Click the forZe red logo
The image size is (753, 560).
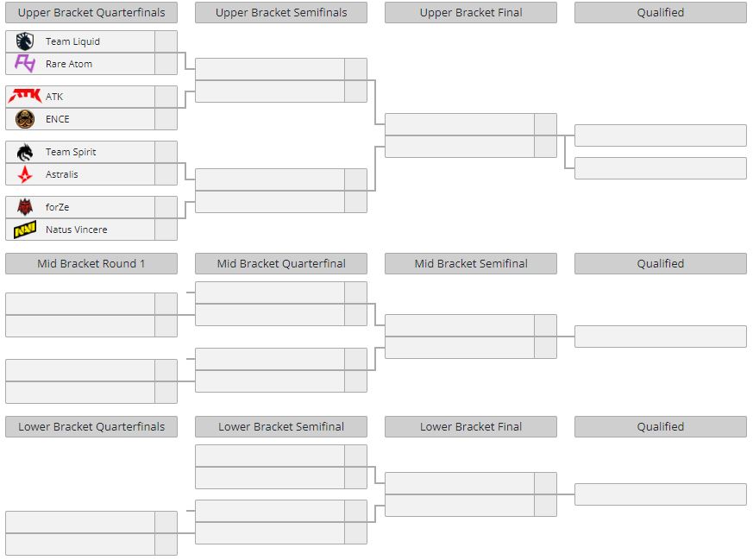click(24, 207)
